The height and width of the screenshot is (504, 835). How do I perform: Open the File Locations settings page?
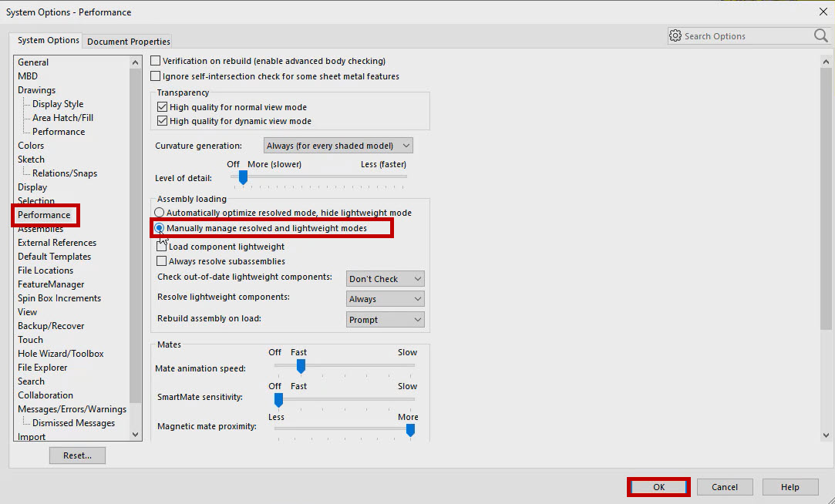click(x=44, y=270)
